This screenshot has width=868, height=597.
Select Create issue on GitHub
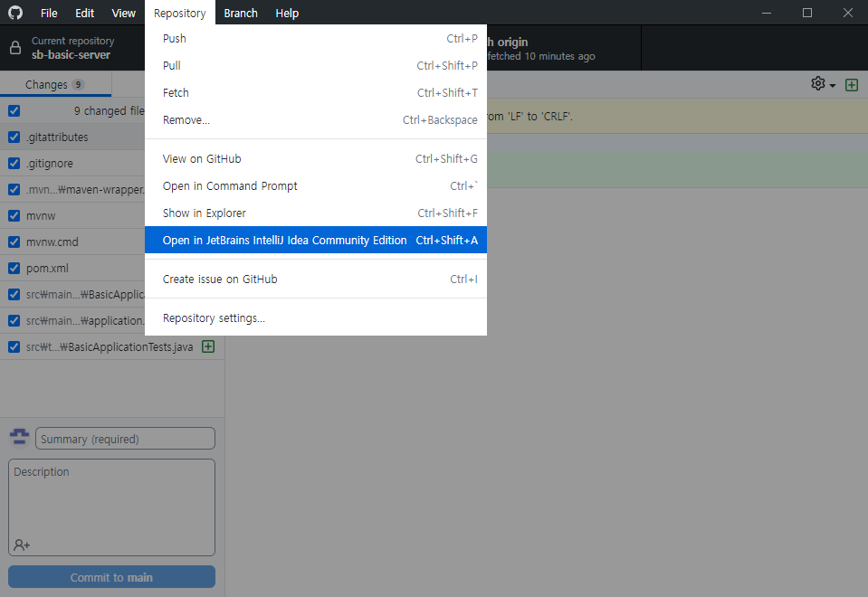tap(316, 280)
